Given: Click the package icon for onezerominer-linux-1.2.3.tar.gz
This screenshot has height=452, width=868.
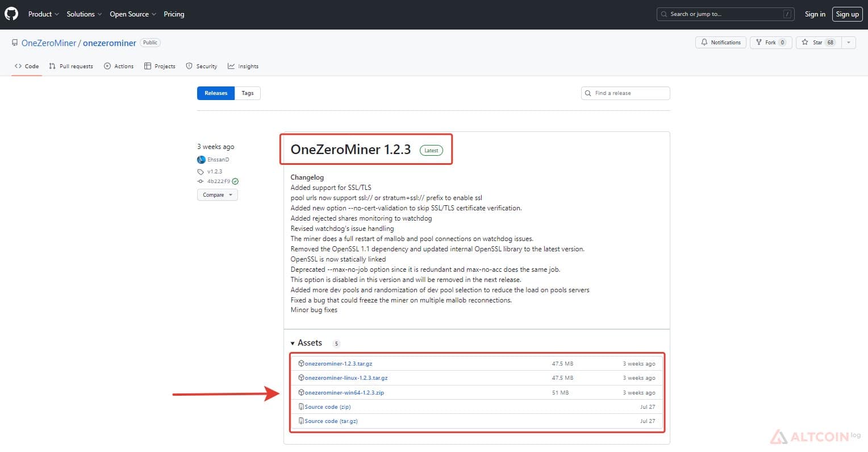Looking at the screenshot, I should 301,378.
